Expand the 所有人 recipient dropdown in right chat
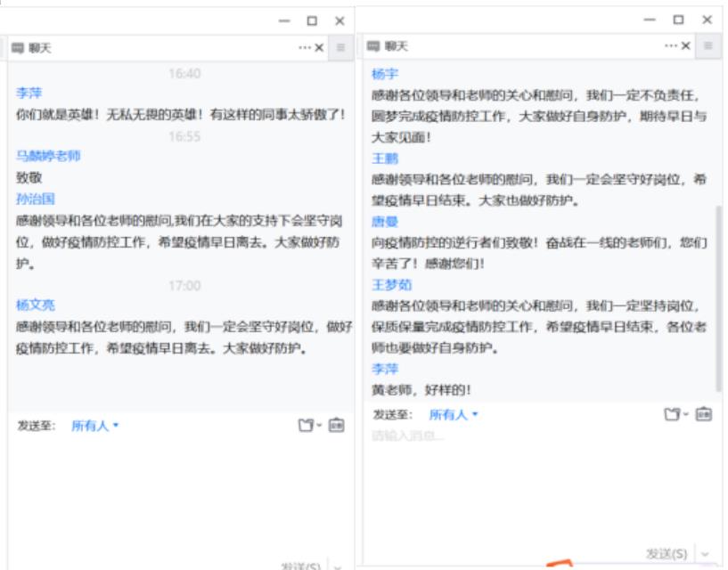 (453, 414)
